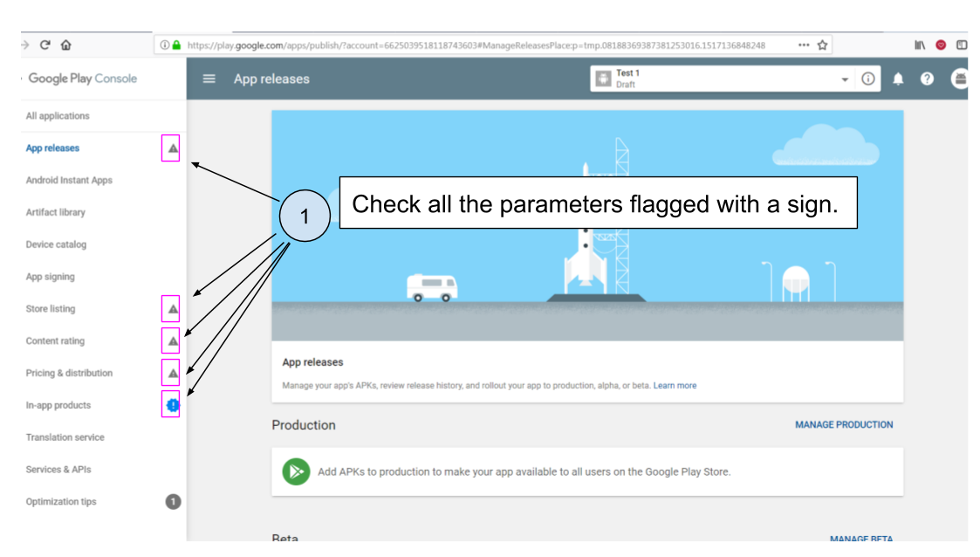Click the Test 1 app icon thumbnail
This screenshot has height=557, width=980.
pos(603,79)
